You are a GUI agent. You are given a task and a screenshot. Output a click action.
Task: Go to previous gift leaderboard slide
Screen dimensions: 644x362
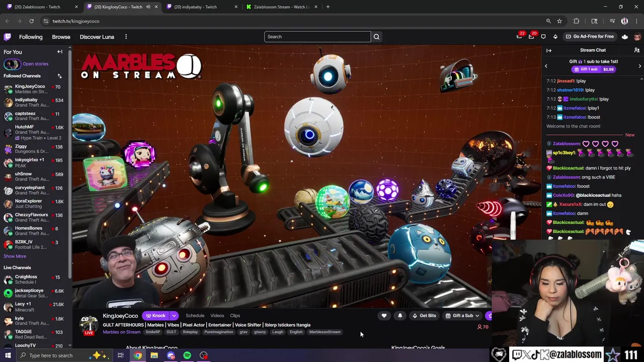546,66
